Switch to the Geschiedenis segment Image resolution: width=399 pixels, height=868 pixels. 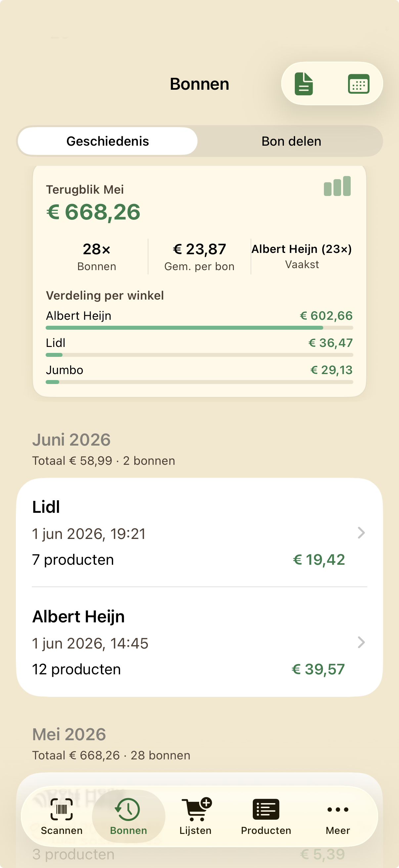coord(108,141)
